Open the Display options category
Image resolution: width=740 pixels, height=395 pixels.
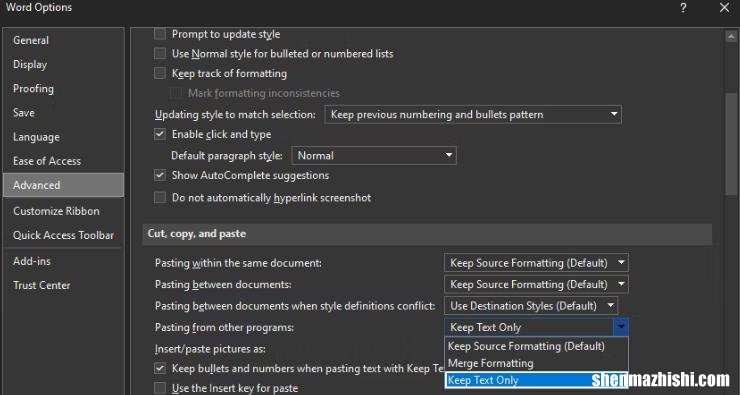click(x=63, y=65)
